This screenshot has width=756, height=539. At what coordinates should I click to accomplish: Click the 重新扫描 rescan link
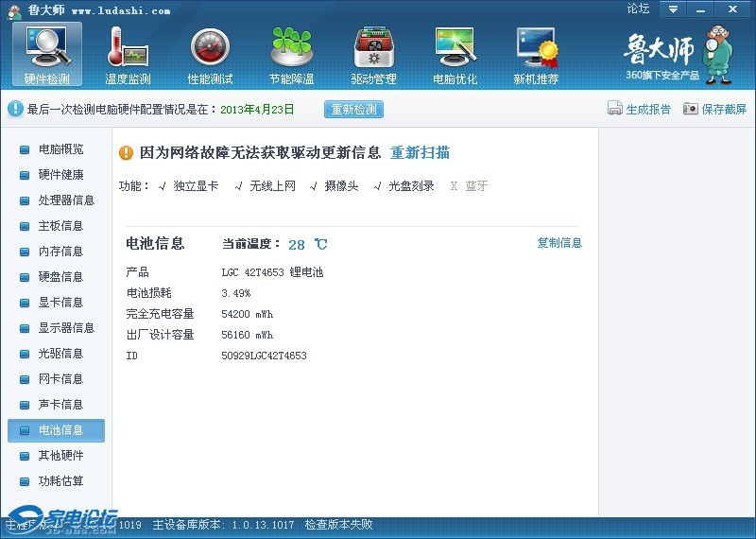pyautogui.click(x=420, y=152)
